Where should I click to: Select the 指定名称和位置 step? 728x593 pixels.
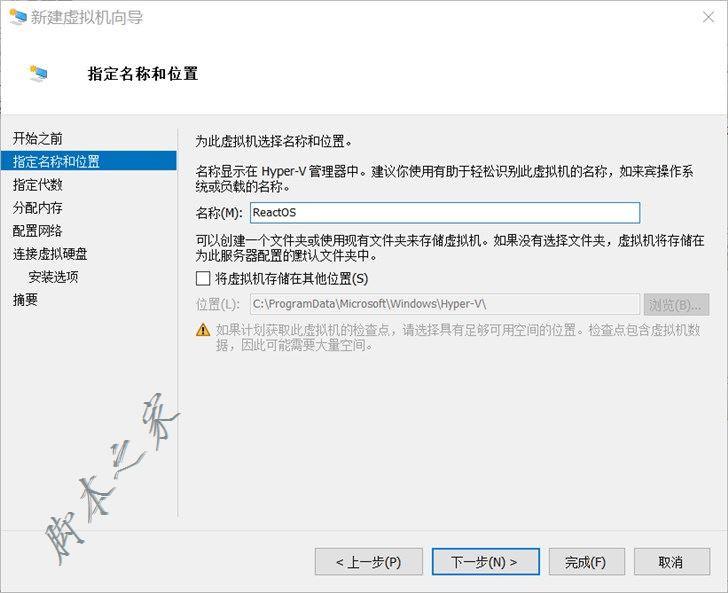89,161
